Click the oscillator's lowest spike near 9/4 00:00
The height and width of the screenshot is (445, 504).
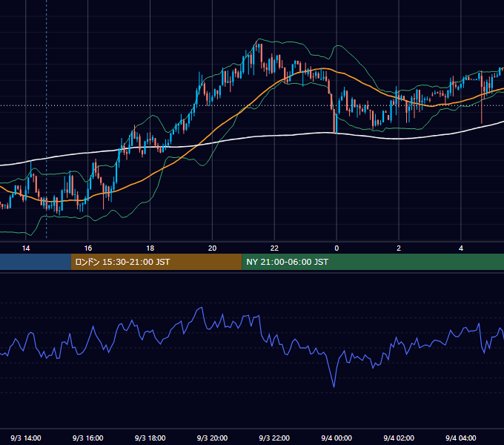[x=334, y=386]
